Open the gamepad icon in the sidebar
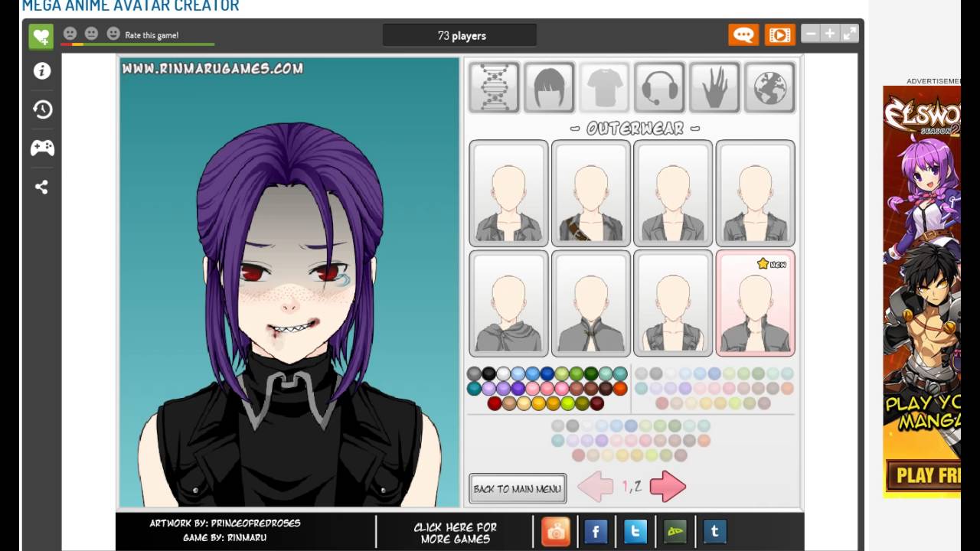 pos(42,148)
